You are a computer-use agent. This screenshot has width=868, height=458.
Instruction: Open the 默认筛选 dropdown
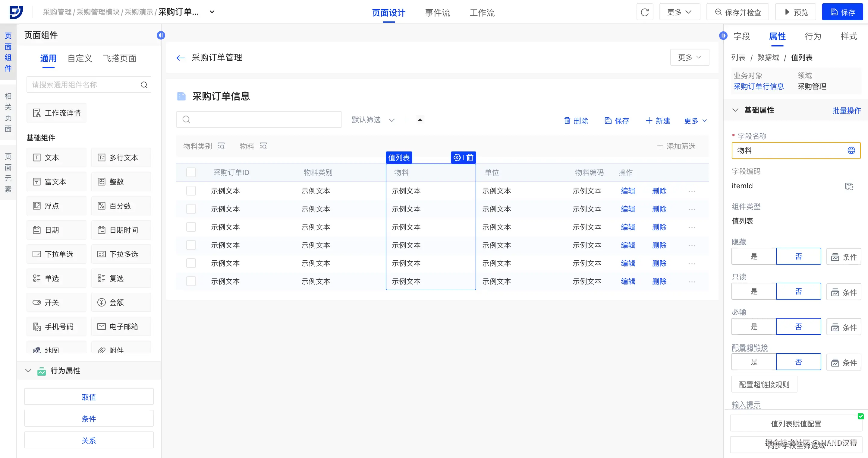click(373, 120)
